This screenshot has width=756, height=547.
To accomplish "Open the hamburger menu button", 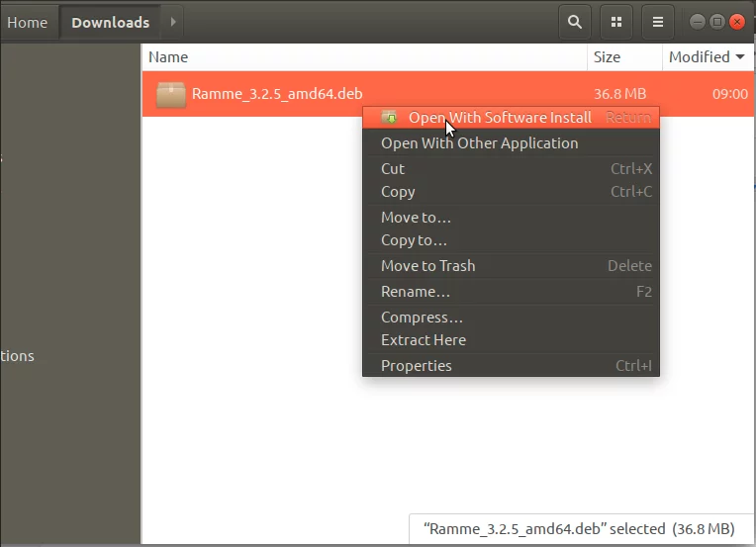I will pyautogui.click(x=658, y=22).
